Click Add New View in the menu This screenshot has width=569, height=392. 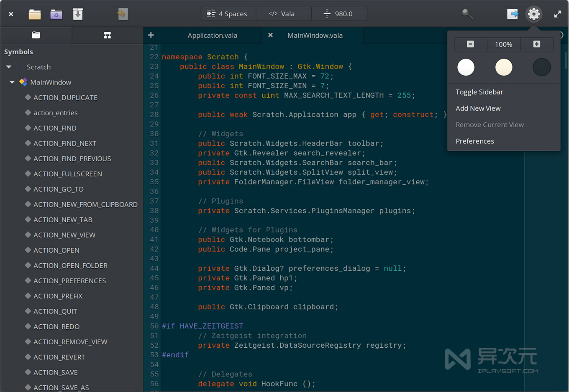478,108
